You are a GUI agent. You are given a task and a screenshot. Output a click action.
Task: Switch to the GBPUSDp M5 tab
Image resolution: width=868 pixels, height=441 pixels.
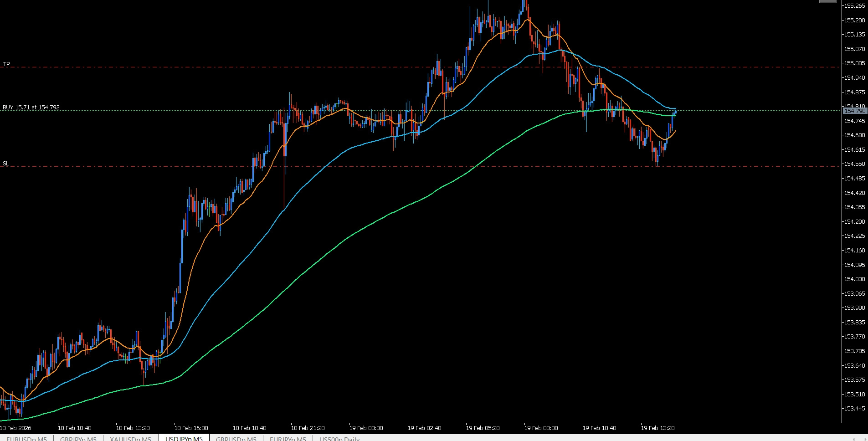(236, 438)
